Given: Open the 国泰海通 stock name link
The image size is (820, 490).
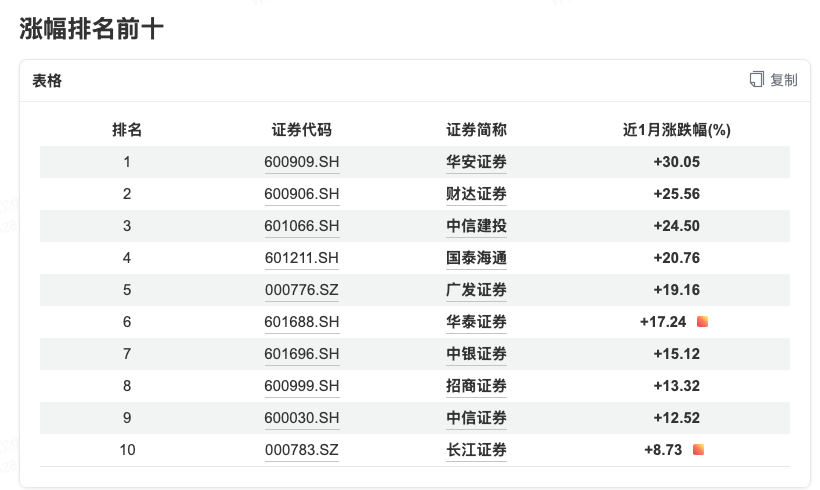Looking at the screenshot, I should pyautogui.click(x=476, y=258).
